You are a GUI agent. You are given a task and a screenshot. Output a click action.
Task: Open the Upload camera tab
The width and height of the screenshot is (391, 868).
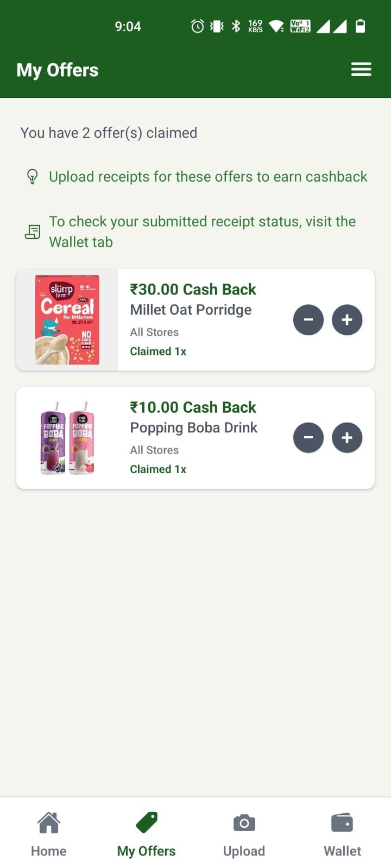click(x=244, y=834)
